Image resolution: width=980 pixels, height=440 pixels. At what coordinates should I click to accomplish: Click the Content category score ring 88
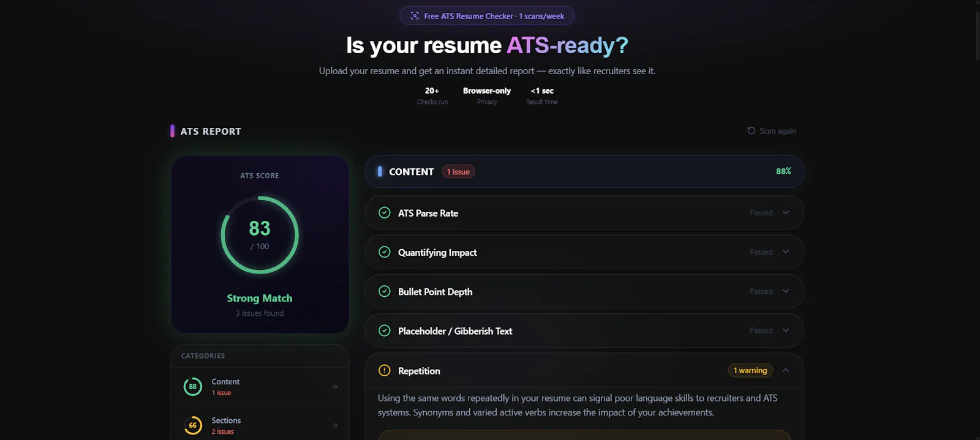[x=193, y=386]
